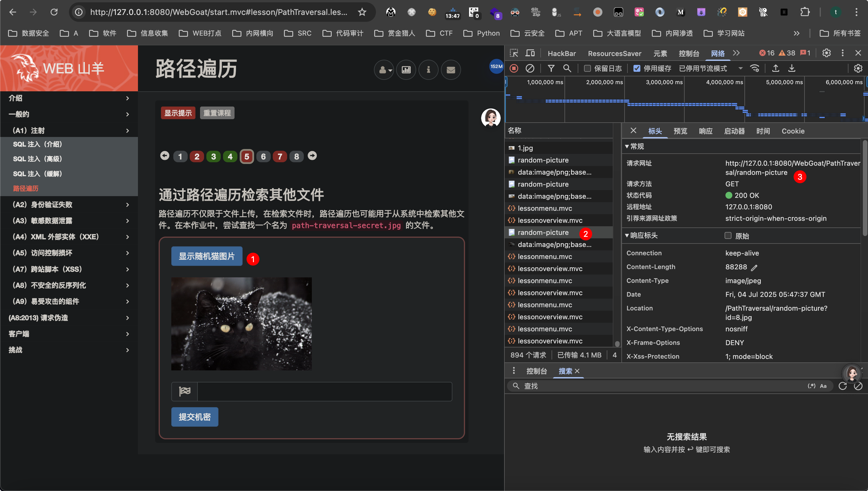
Task: Open the network filter funnel icon
Action: click(551, 68)
